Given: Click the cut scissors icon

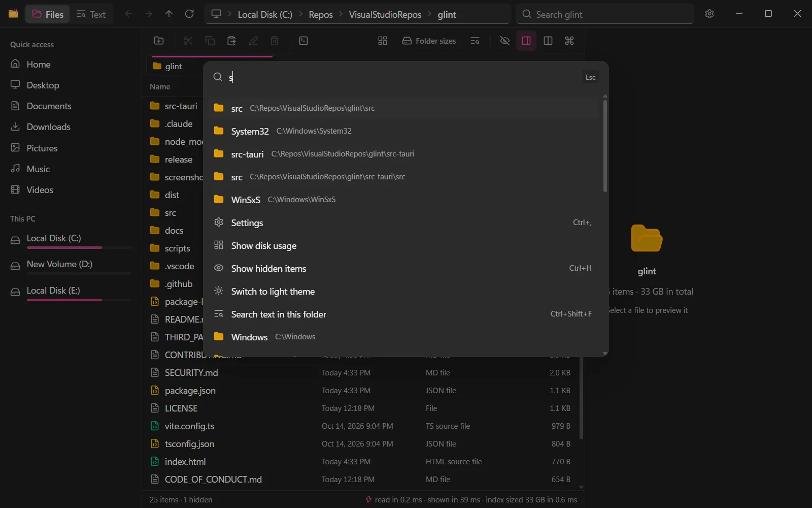Looking at the screenshot, I should click(188, 41).
